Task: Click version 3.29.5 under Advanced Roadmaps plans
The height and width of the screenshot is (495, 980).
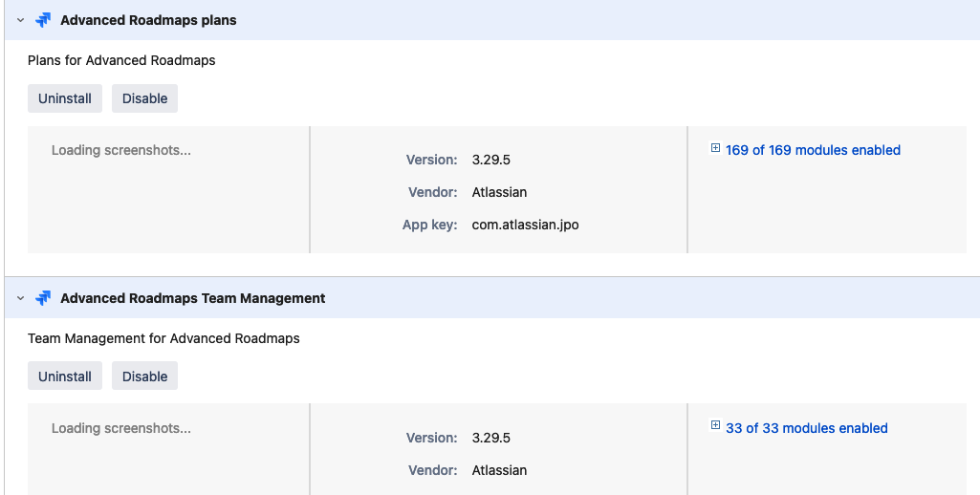Action: pyautogui.click(x=491, y=160)
